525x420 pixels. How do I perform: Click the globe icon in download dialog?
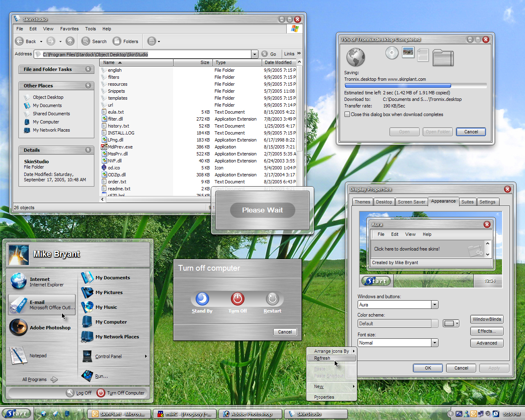[x=356, y=57]
